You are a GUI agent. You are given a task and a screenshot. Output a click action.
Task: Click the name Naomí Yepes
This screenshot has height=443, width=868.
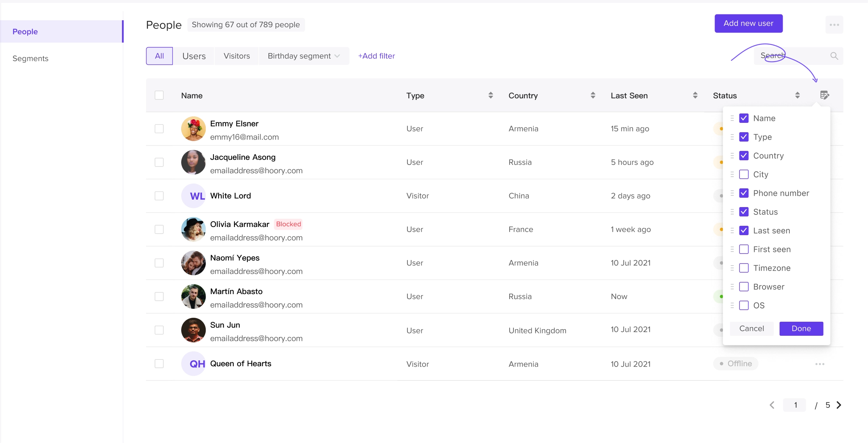tap(235, 258)
